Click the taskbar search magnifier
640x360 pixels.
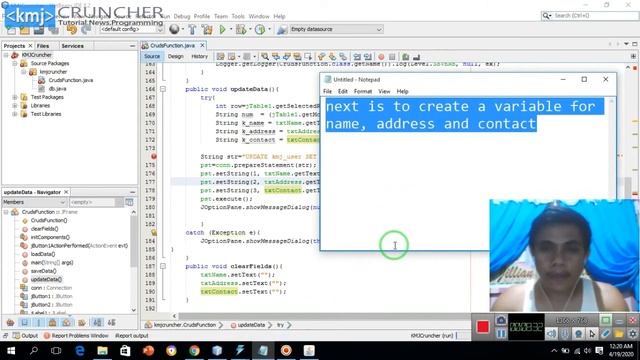pyautogui.click(x=34, y=351)
